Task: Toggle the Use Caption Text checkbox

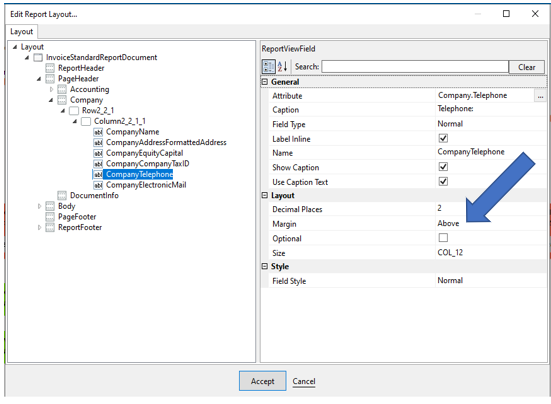Action: click(443, 182)
